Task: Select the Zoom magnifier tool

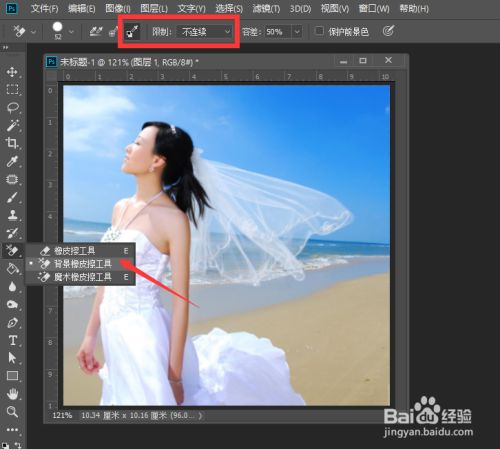Action: tap(12, 412)
